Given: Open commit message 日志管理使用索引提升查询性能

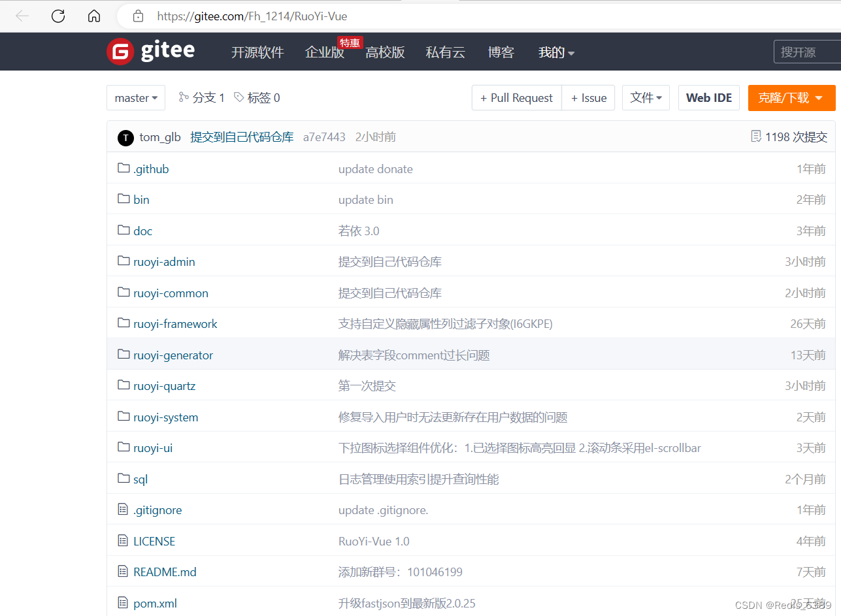Looking at the screenshot, I should (x=419, y=479).
